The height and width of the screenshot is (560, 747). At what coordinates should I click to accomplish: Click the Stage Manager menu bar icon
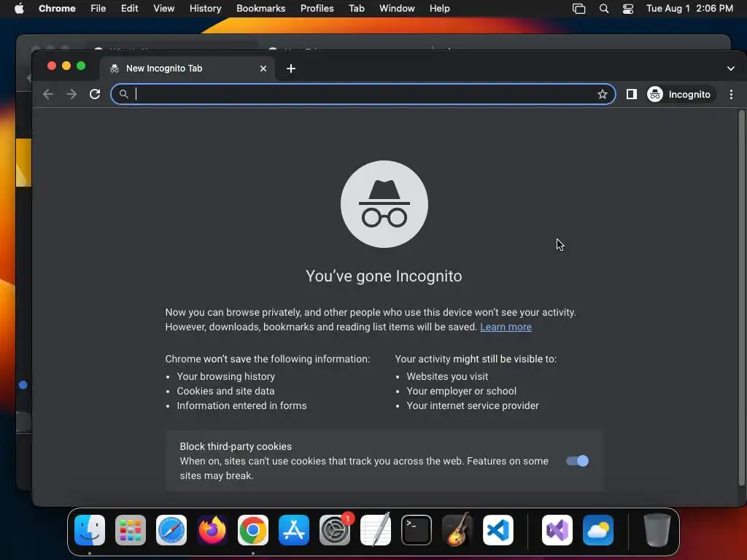pos(578,9)
